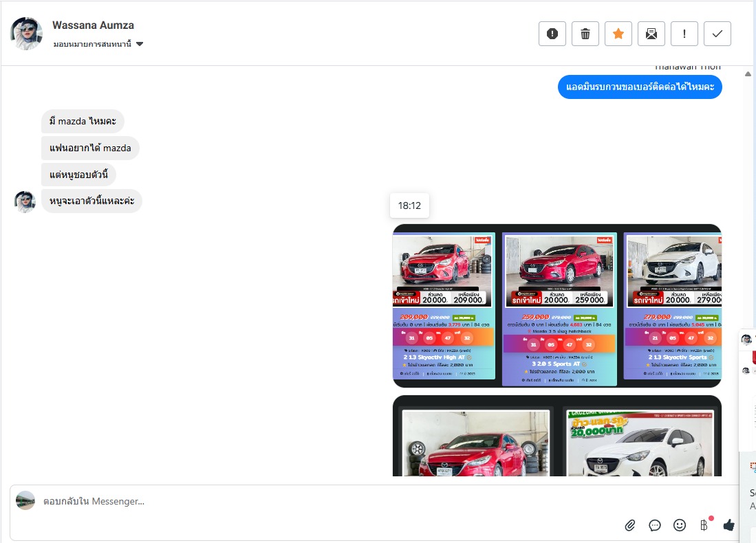This screenshot has width=756, height=543.
Task: Open the red Mazda 3 garage photo
Action: (x=476, y=443)
